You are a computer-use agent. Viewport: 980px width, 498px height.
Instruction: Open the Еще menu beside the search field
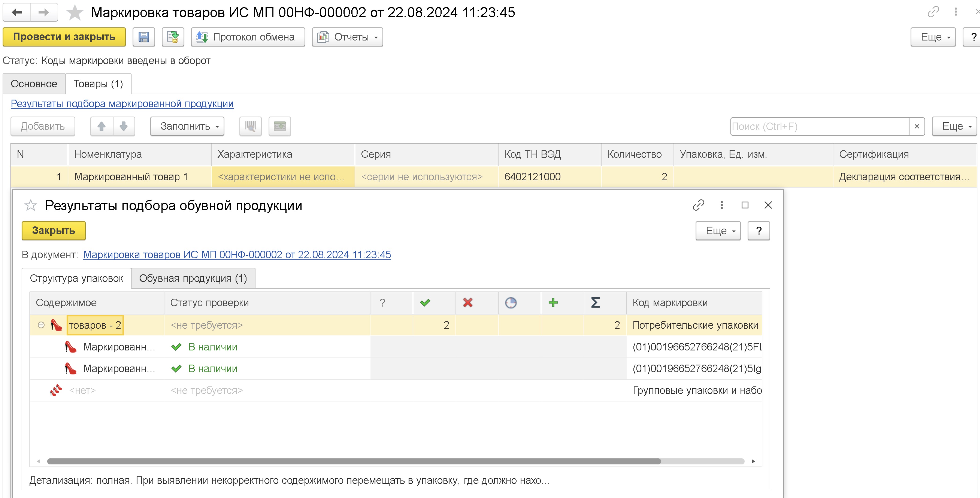coord(954,126)
